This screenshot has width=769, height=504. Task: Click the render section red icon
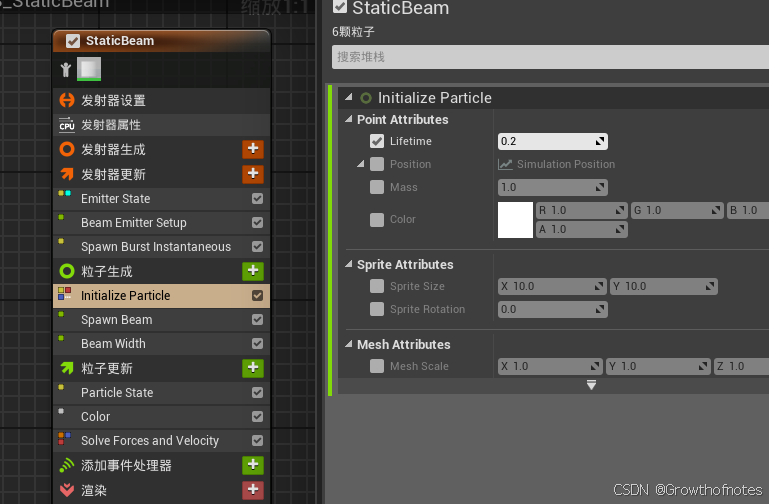pyautogui.click(x=67, y=489)
